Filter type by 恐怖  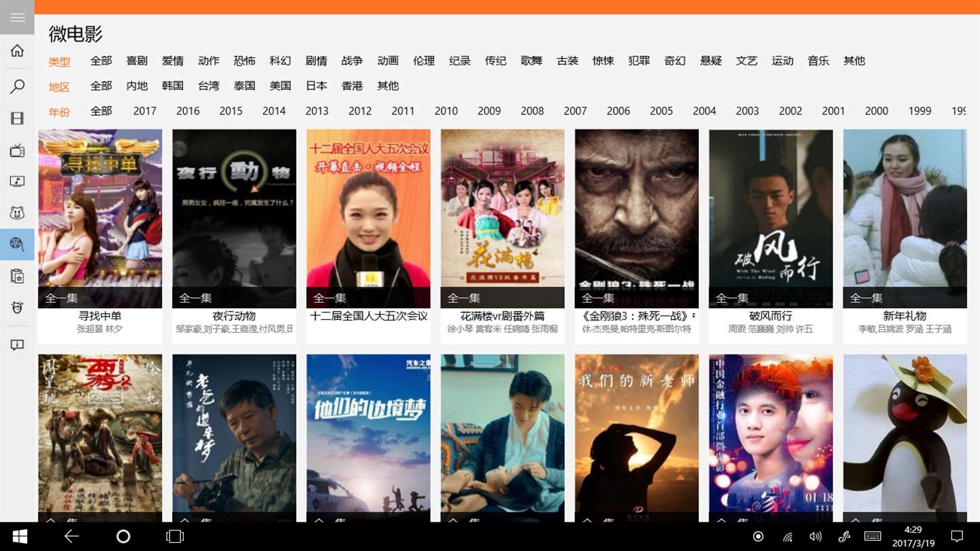pyautogui.click(x=244, y=61)
